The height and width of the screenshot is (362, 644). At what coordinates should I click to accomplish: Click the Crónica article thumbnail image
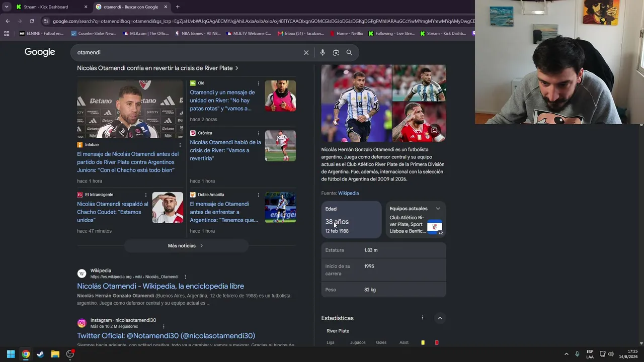click(x=280, y=146)
